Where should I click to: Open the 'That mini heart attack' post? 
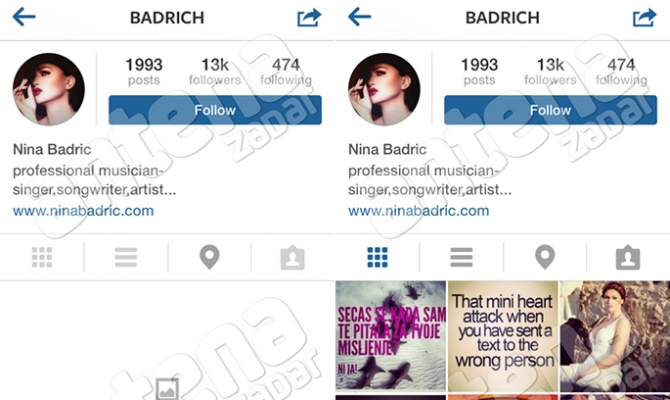tap(503, 336)
